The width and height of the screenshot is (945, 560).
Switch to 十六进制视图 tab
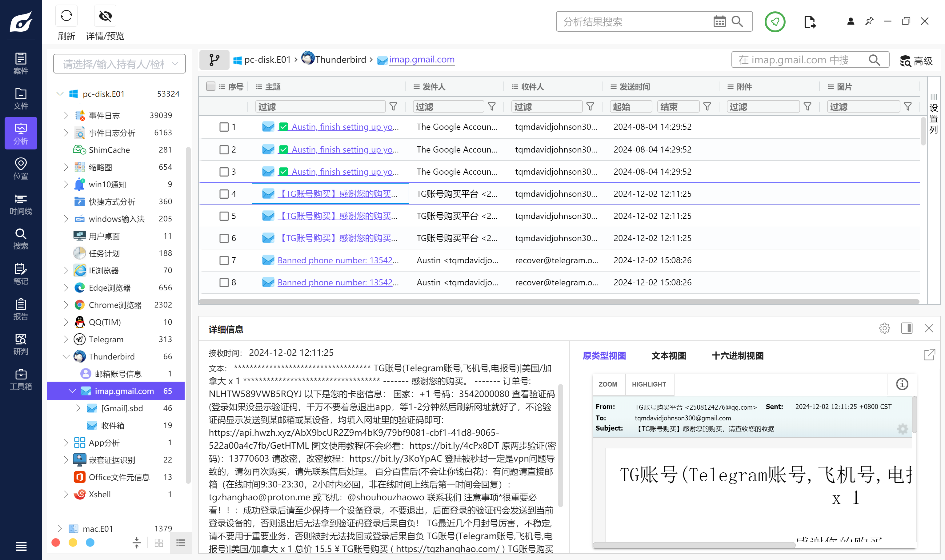[737, 355]
